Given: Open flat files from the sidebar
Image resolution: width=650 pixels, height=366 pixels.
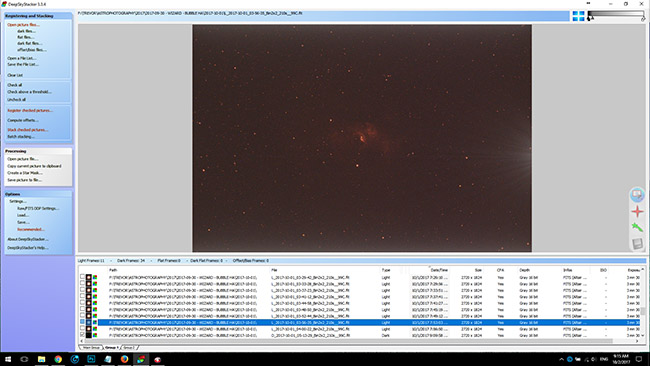Looking at the screenshot, I should pyautogui.click(x=25, y=37).
